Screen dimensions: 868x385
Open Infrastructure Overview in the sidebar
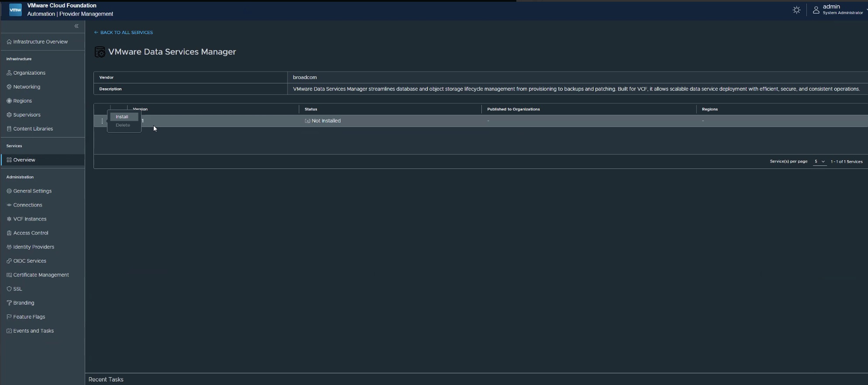40,42
